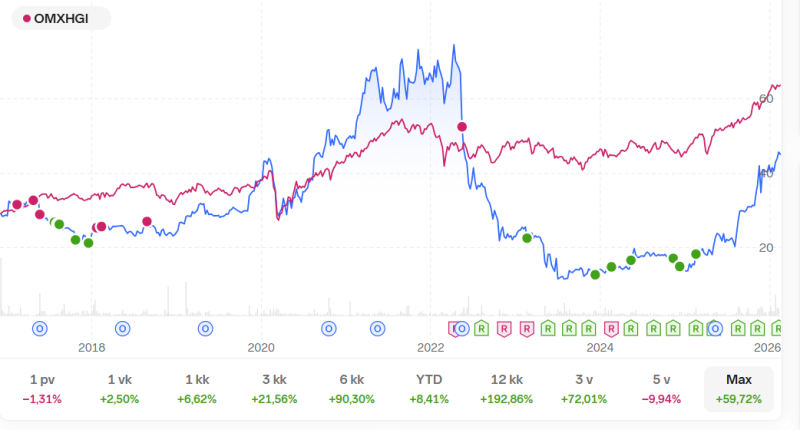Screen dimensions: 800x430
Task: Show the 1 kk performance range
Action: coord(196,389)
